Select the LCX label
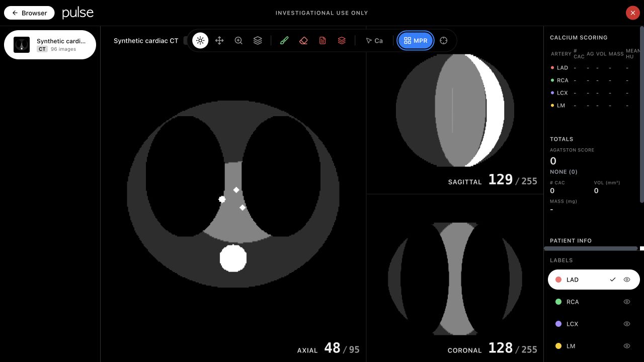Image resolution: width=644 pixels, height=362 pixels. pos(594,324)
